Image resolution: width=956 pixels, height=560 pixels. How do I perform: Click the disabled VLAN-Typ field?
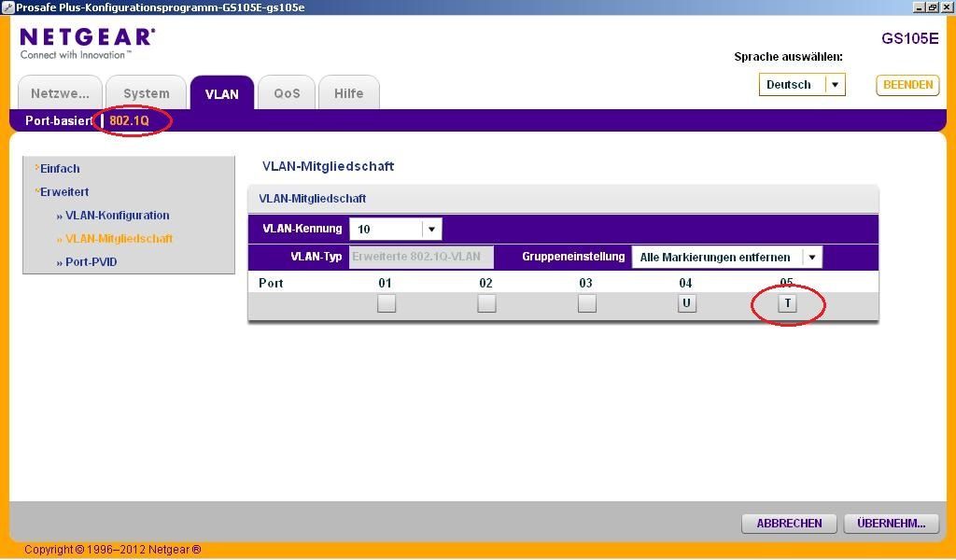click(x=421, y=257)
